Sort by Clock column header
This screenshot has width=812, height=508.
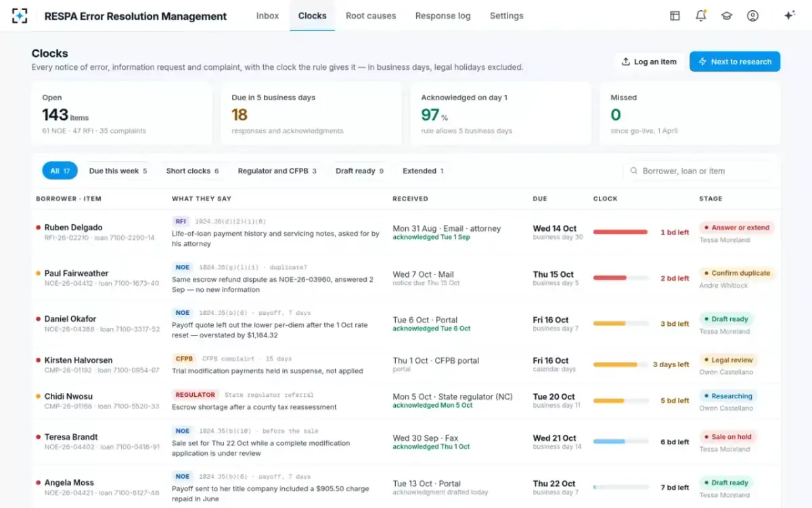click(605, 198)
